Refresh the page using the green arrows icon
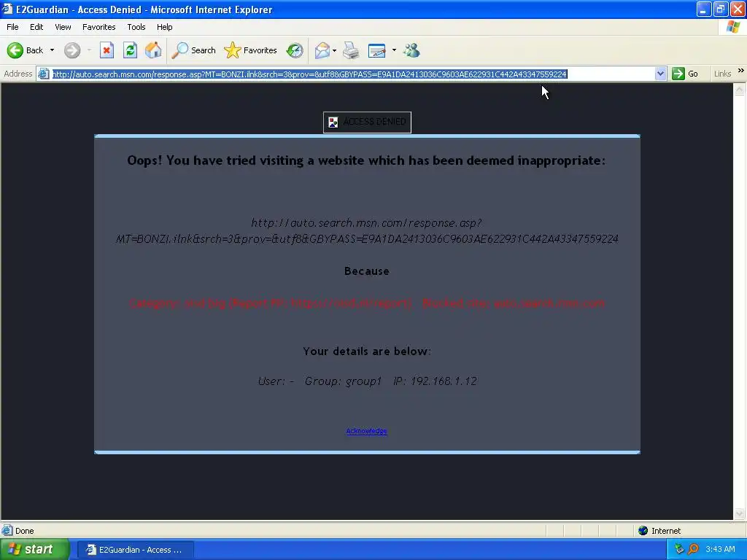 coord(130,50)
